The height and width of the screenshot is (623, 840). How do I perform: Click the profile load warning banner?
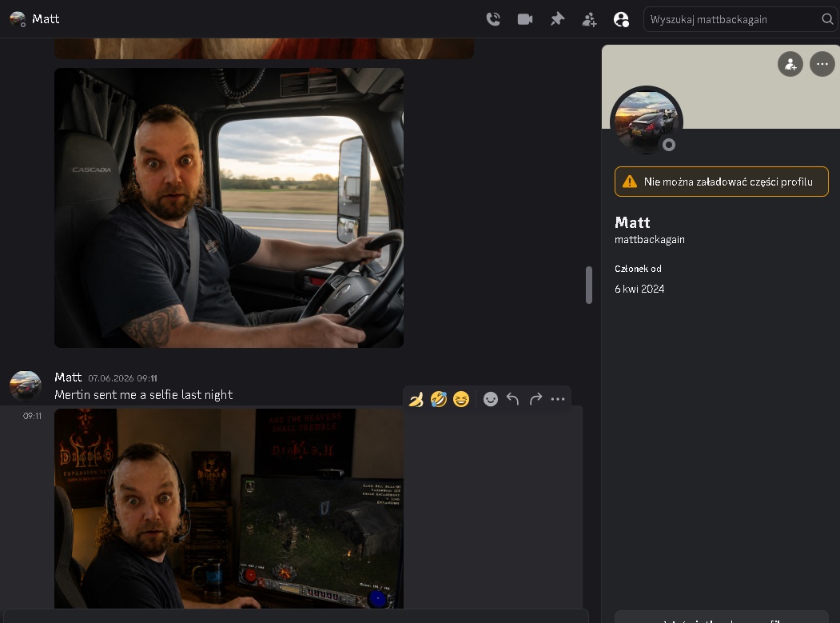click(x=721, y=182)
